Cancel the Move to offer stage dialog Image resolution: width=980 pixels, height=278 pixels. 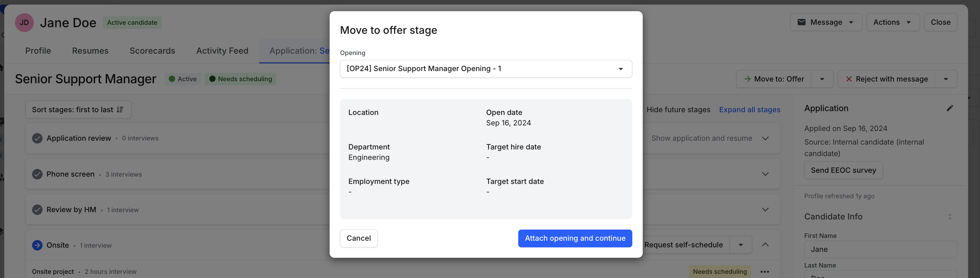coord(359,239)
